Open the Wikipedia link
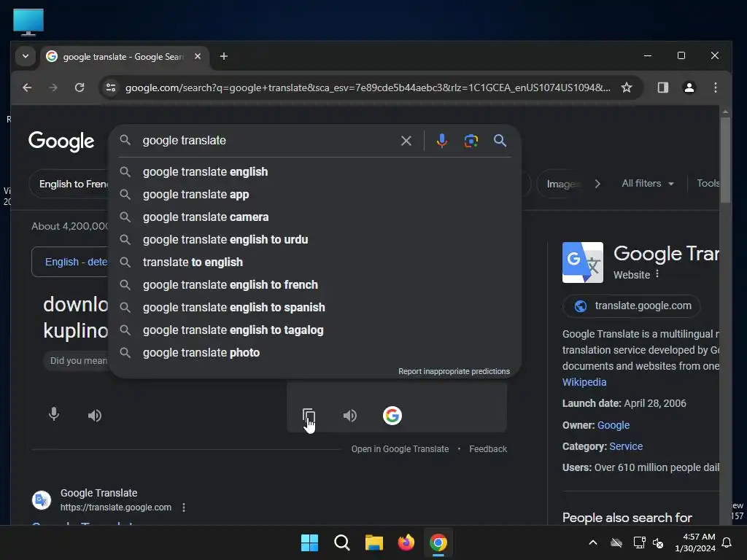The height and width of the screenshot is (560, 747). click(584, 382)
